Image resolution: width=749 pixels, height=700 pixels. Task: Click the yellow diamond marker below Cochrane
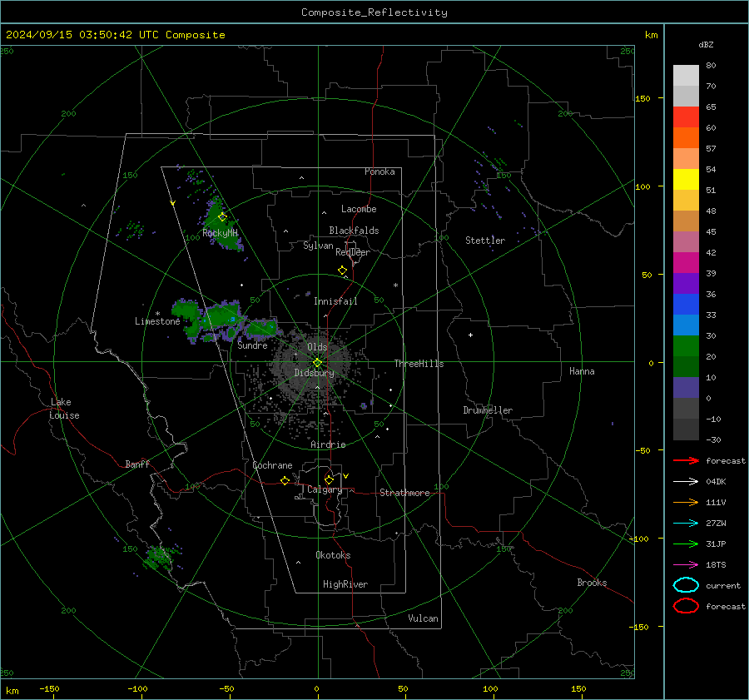click(285, 481)
